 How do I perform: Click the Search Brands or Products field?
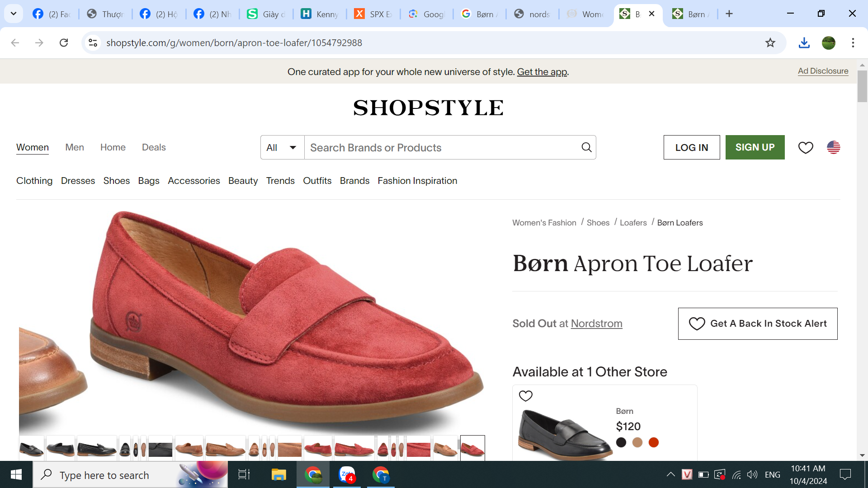coord(441,148)
